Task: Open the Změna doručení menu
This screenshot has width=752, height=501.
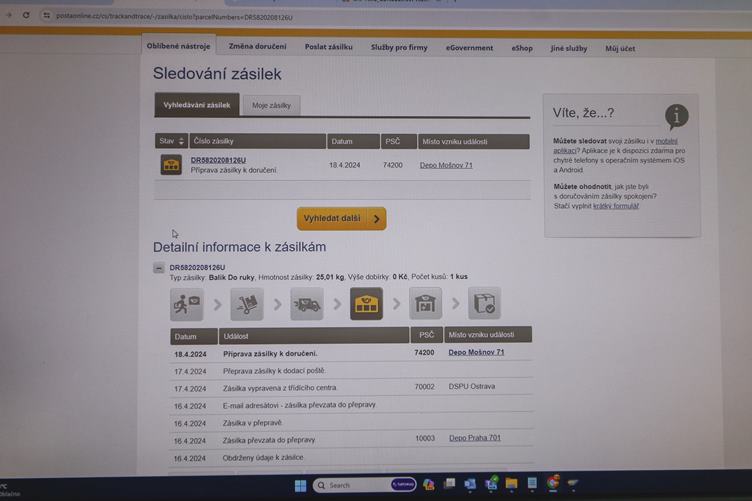Action: [258, 47]
